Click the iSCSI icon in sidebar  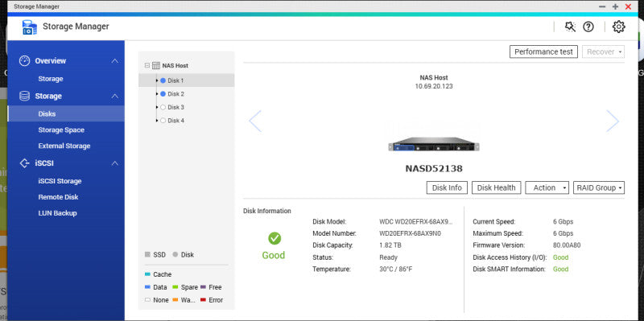25,163
